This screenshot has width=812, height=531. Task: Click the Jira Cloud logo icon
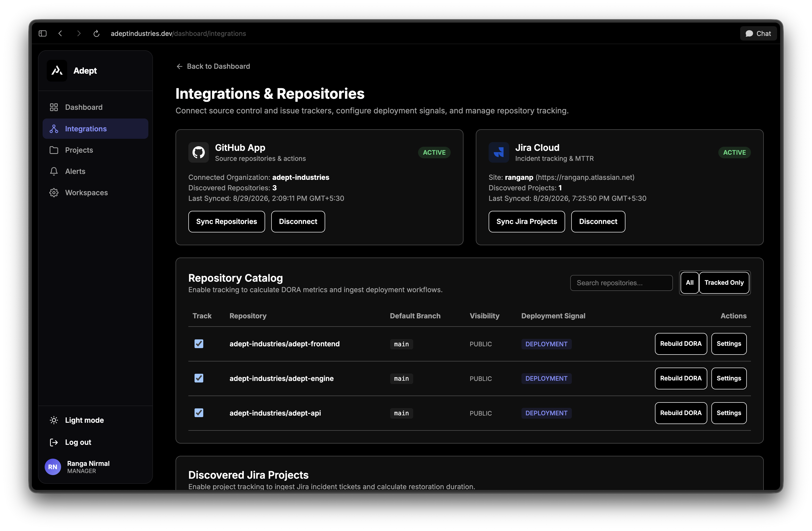(499, 152)
